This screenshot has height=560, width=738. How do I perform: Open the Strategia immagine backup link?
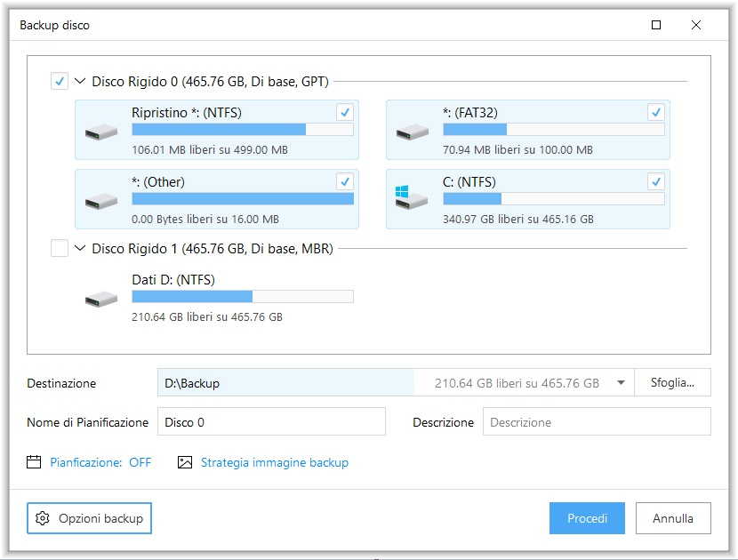(274, 462)
